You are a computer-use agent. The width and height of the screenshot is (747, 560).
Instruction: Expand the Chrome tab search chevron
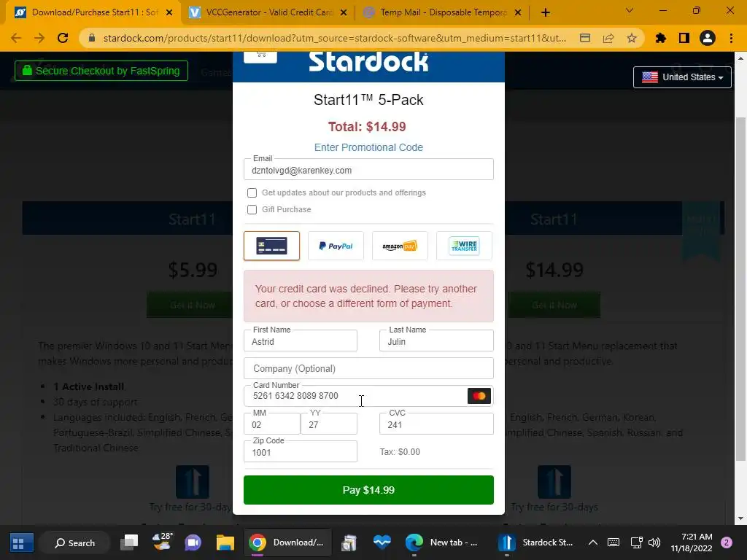630,10
